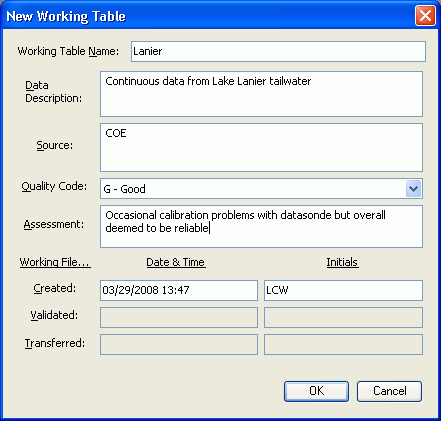The height and width of the screenshot is (421, 441).
Task: Click the Created date and time field
Action: click(179, 290)
